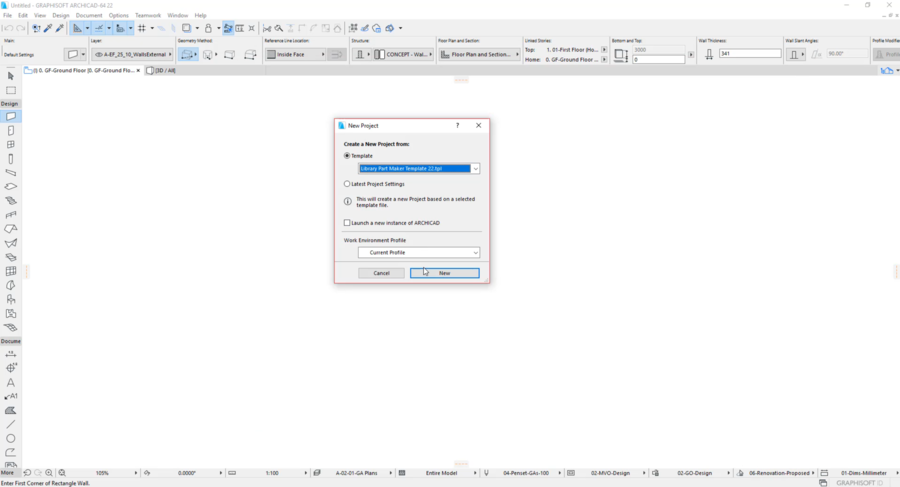Select the Arrow tool in the toolbox
The width and height of the screenshot is (900, 487).
pyautogui.click(x=10, y=76)
